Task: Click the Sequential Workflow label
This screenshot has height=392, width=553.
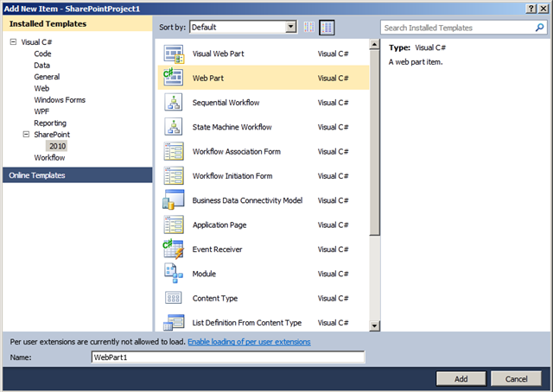Action: [226, 102]
